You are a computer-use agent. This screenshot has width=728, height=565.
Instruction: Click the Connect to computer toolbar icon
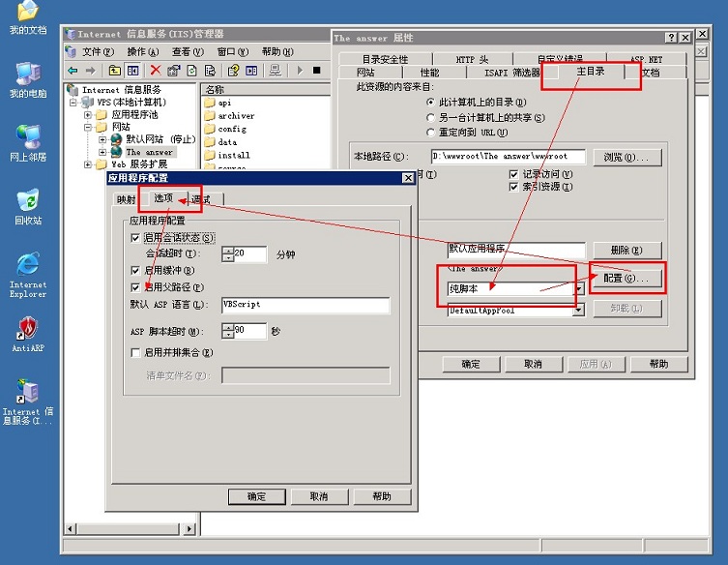[276, 71]
